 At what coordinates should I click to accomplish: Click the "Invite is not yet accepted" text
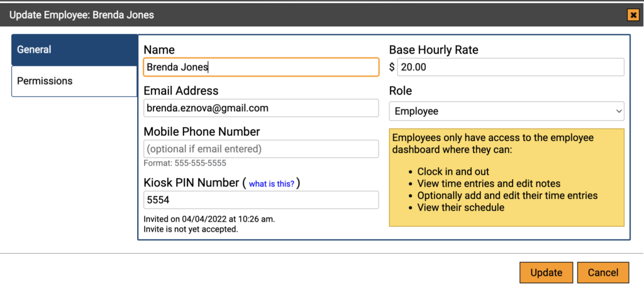pyautogui.click(x=191, y=229)
